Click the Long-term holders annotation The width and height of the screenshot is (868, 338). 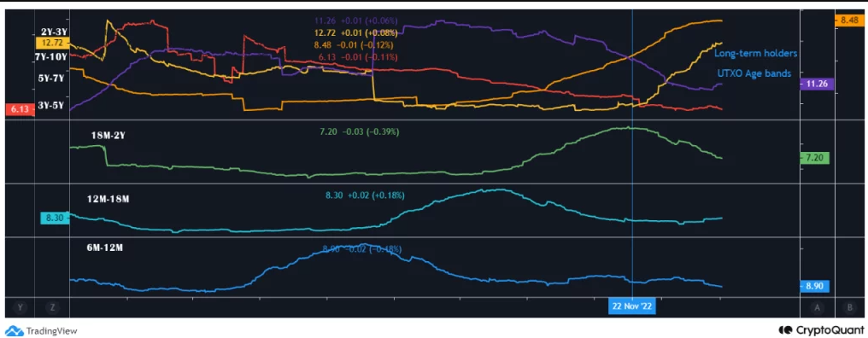coord(755,54)
